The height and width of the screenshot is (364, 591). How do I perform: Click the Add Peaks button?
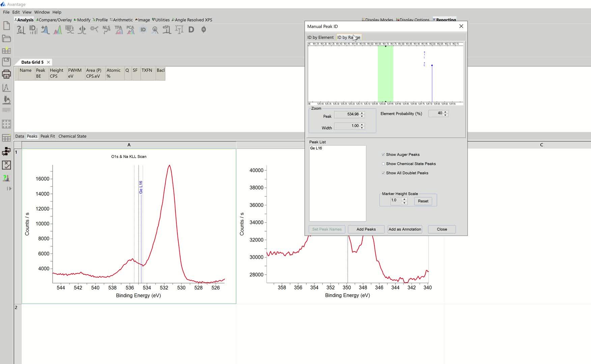click(366, 229)
